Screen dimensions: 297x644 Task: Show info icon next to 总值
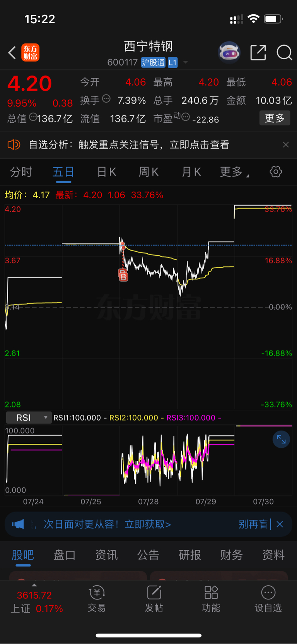tap(33, 117)
